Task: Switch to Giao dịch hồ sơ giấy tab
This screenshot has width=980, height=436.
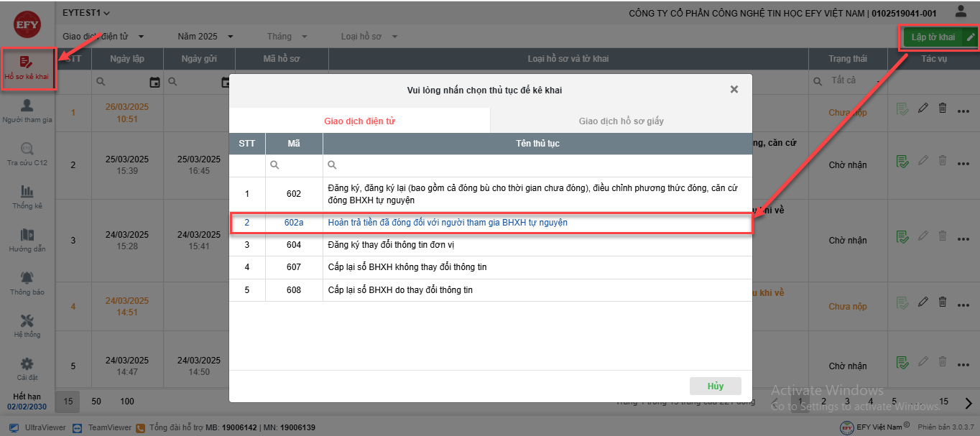Action: tap(621, 121)
